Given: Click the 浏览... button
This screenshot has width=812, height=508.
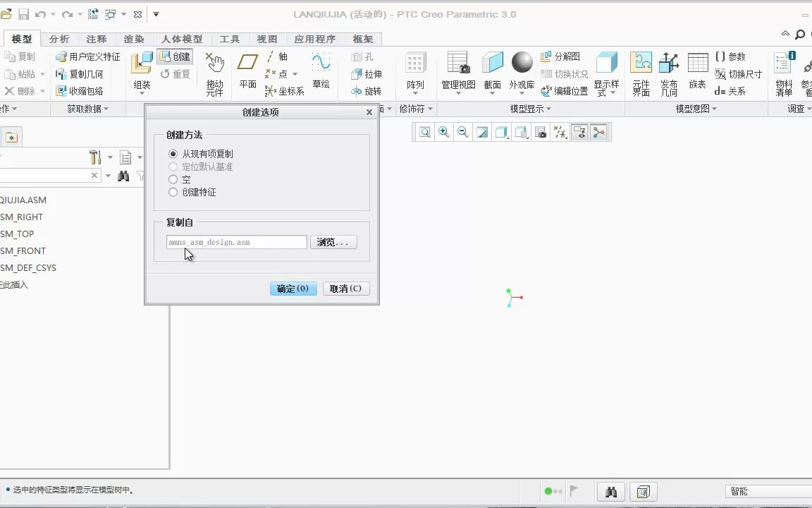Looking at the screenshot, I should (333, 242).
